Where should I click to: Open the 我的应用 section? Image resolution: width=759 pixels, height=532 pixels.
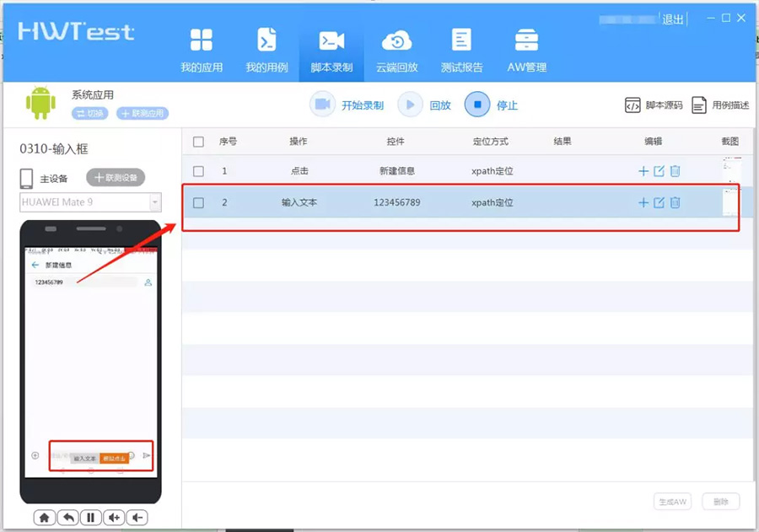[x=202, y=51]
